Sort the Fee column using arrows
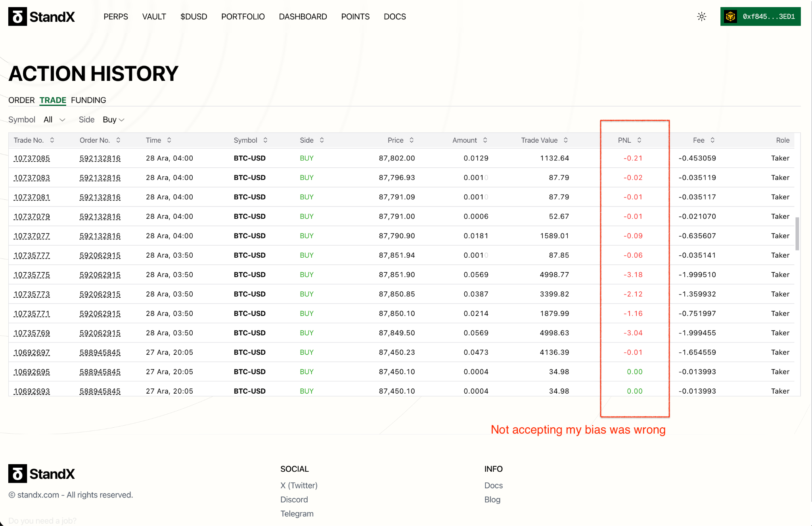812x526 pixels. point(712,140)
